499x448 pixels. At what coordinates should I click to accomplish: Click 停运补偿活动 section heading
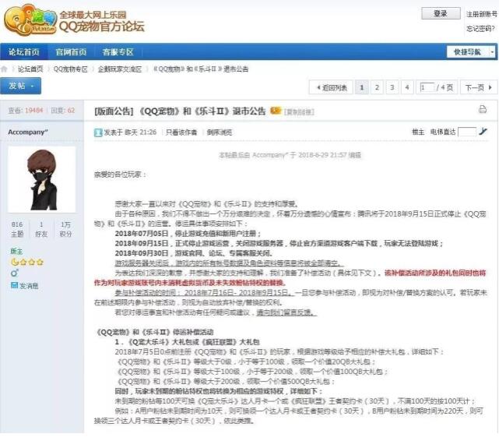point(154,332)
